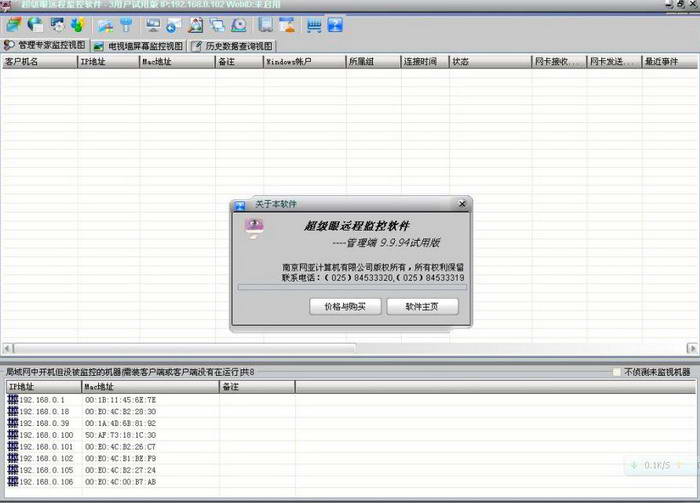Click MAC address 50:AF:73:18:1C:30
The image size is (700, 503).
click(x=121, y=435)
